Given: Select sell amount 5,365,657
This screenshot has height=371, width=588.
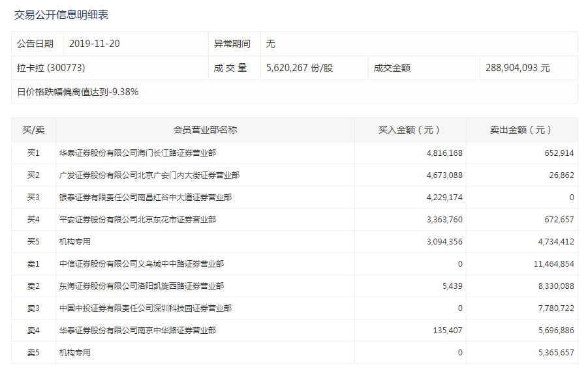Looking at the screenshot, I should pos(556,352).
